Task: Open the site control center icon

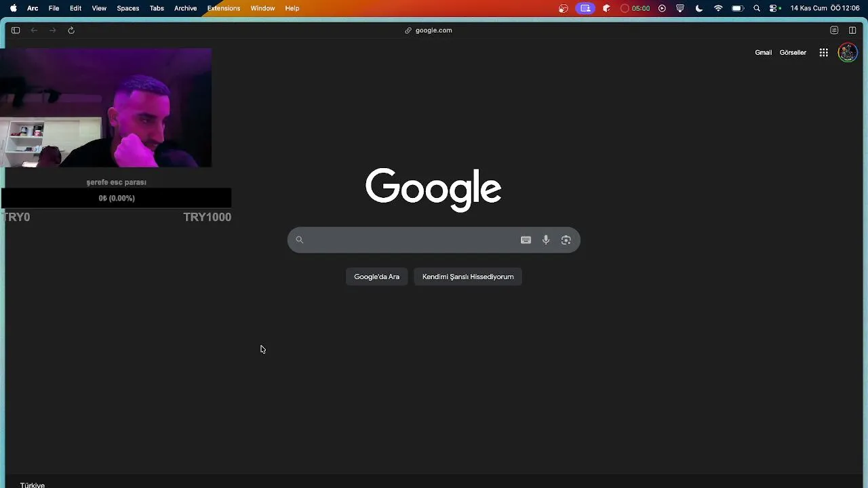Action: [834, 30]
